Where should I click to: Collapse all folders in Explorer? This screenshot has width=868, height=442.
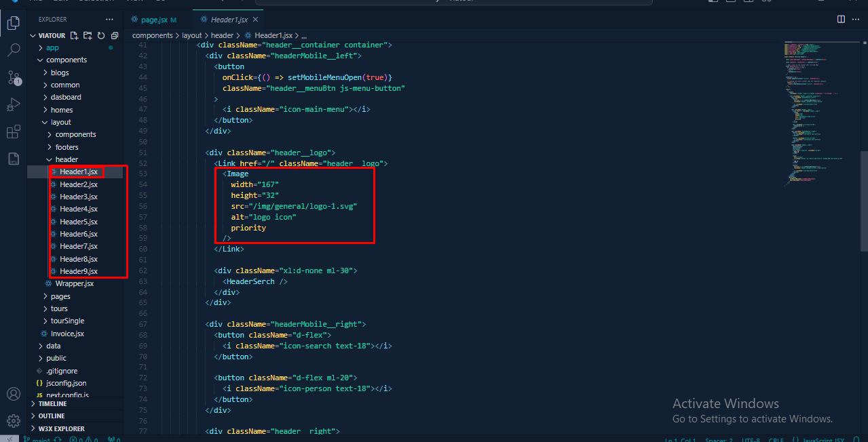pyautogui.click(x=115, y=35)
